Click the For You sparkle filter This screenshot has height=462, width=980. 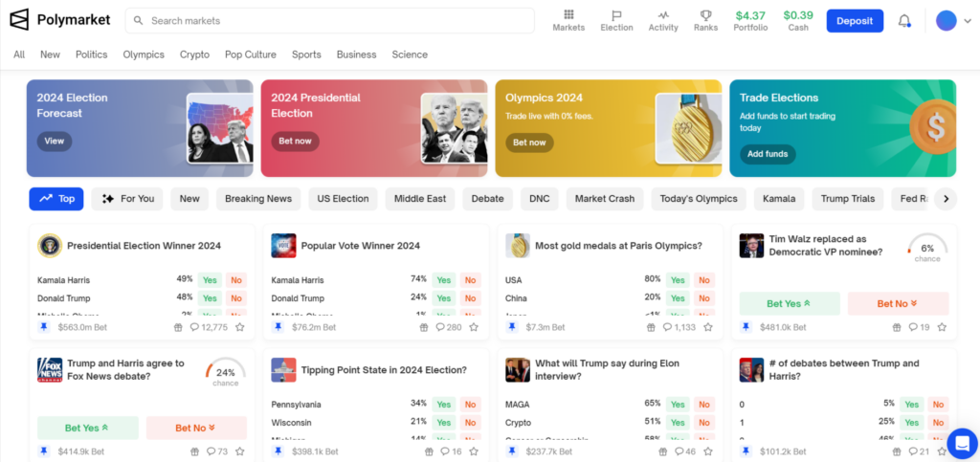pos(127,199)
